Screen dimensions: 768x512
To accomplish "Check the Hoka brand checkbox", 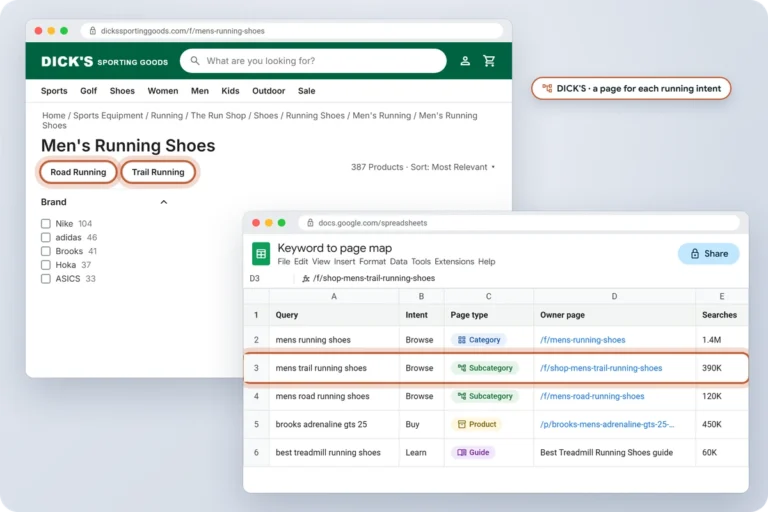I will [x=46, y=265].
